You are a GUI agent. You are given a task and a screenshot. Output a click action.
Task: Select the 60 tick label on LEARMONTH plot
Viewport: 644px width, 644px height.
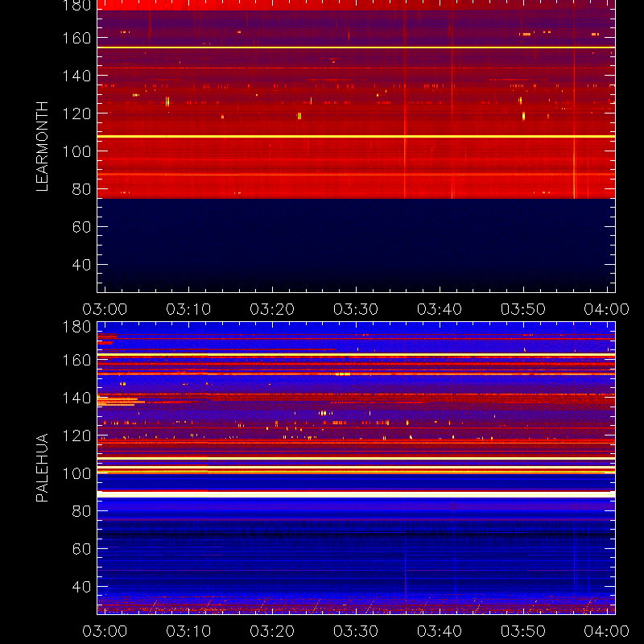[81, 227]
